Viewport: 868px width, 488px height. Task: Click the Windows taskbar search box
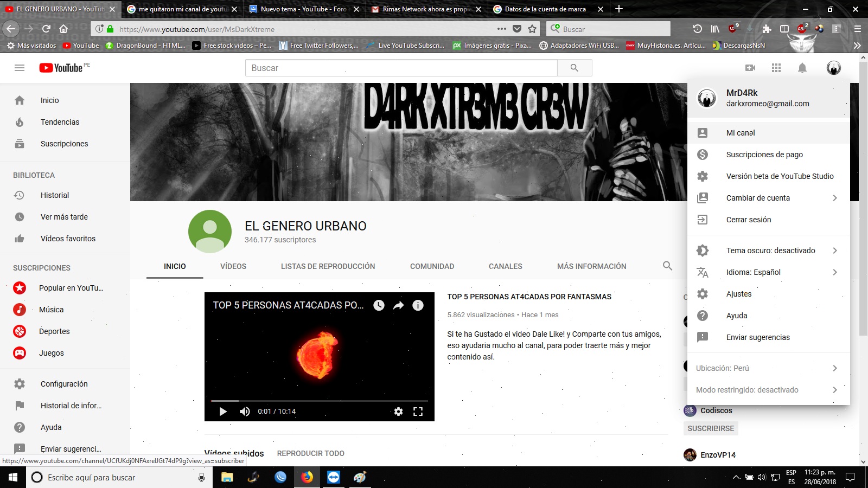(x=119, y=477)
